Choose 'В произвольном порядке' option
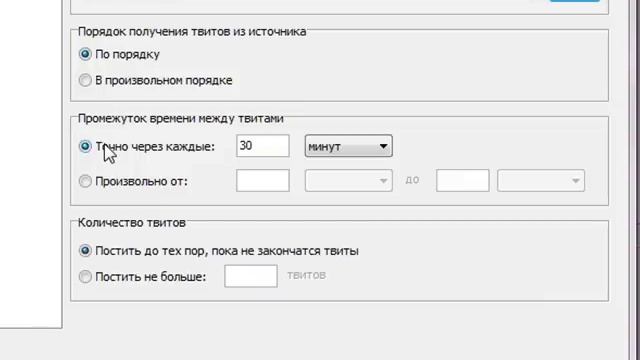Screen dimensions: 640x360 85,80
